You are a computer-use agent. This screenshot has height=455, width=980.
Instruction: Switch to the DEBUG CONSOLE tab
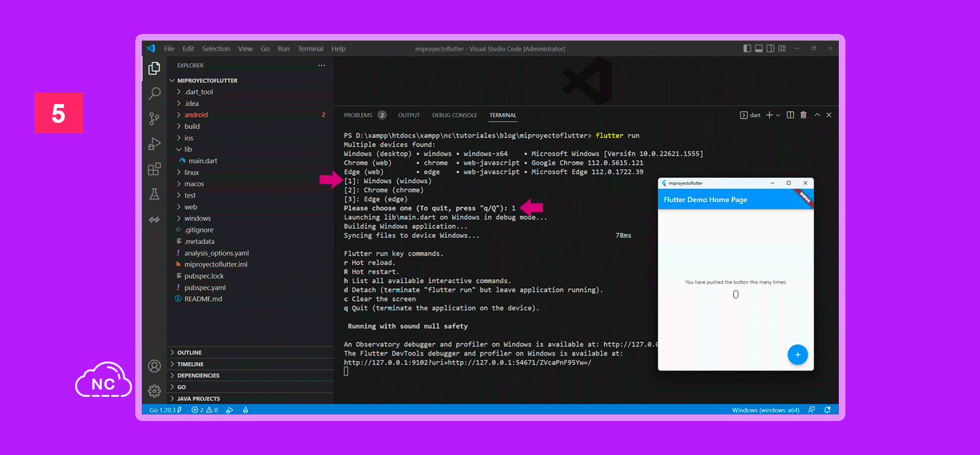tap(455, 115)
